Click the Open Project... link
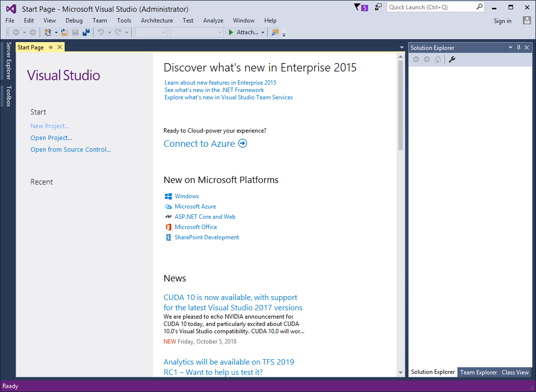Image resolution: width=536 pixels, height=392 pixels. (51, 138)
